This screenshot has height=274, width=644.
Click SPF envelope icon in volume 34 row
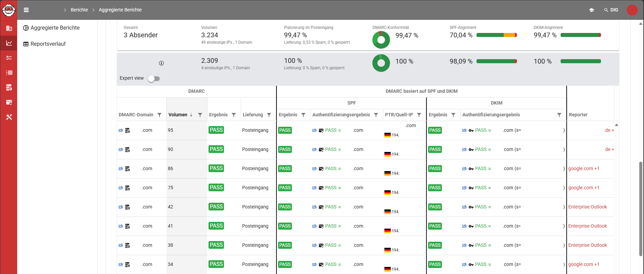(321, 265)
